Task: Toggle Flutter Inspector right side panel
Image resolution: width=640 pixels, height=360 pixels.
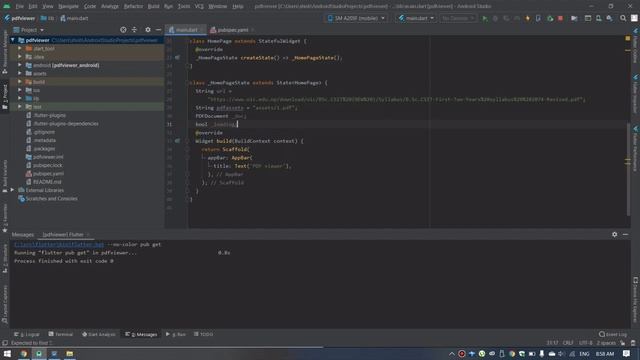Action: [635, 94]
